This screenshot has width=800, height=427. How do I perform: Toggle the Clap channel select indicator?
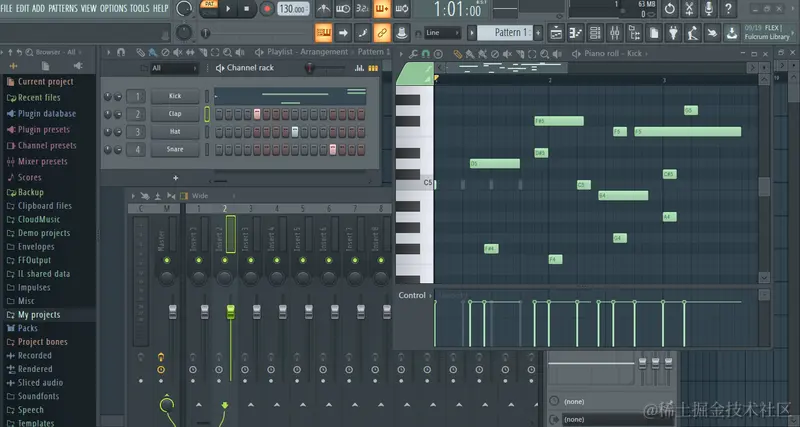click(207, 114)
